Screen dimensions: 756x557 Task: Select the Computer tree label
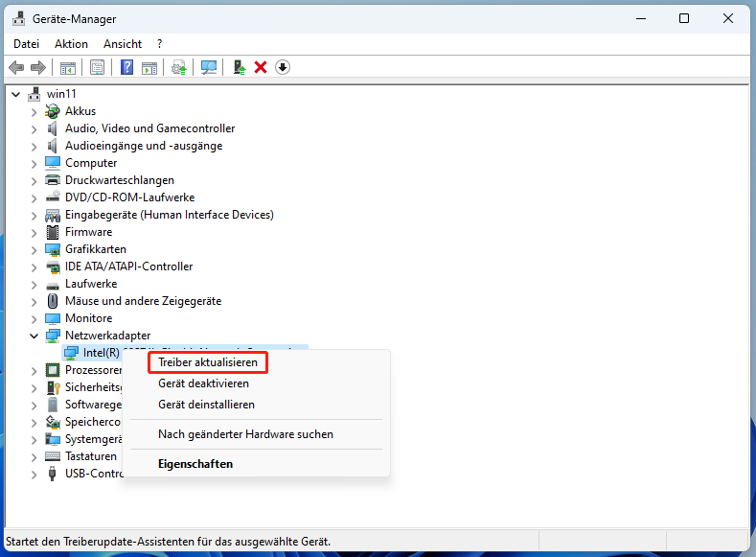pyautogui.click(x=91, y=163)
